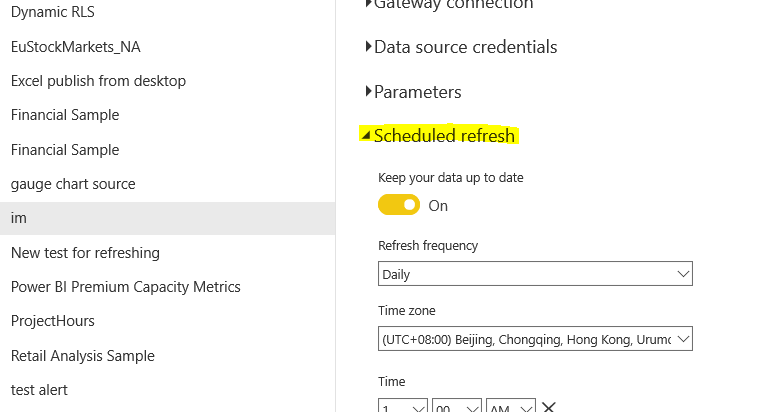This screenshot has width=766, height=412.
Task: Select the im dataset row
Action: pyautogui.click(x=168, y=218)
